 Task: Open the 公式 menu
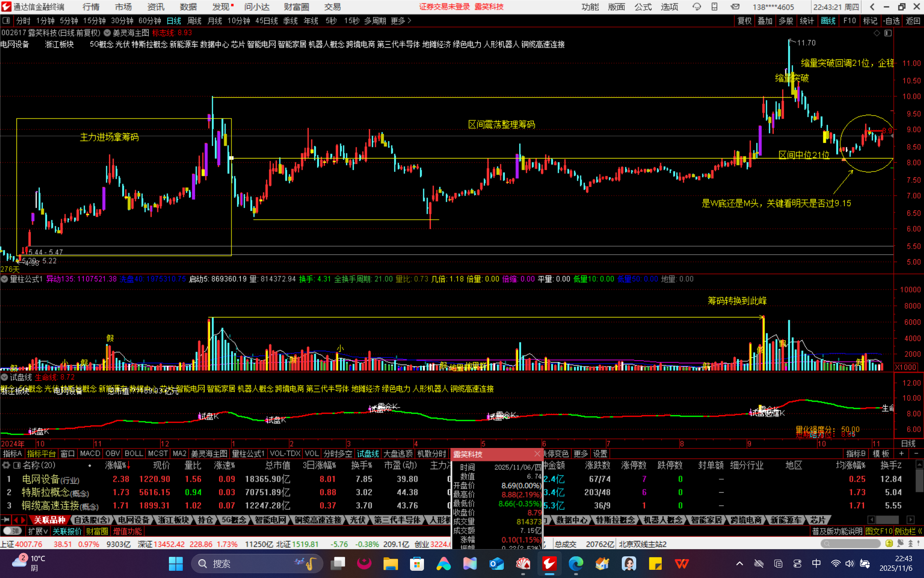coord(642,7)
